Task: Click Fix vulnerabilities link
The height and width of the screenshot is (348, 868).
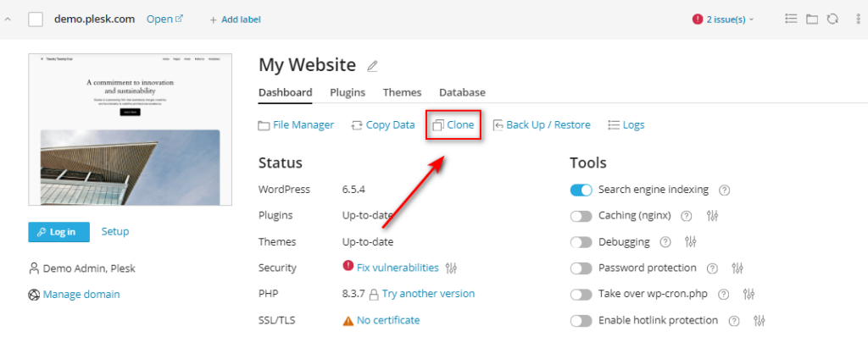Action: click(x=398, y=268)
